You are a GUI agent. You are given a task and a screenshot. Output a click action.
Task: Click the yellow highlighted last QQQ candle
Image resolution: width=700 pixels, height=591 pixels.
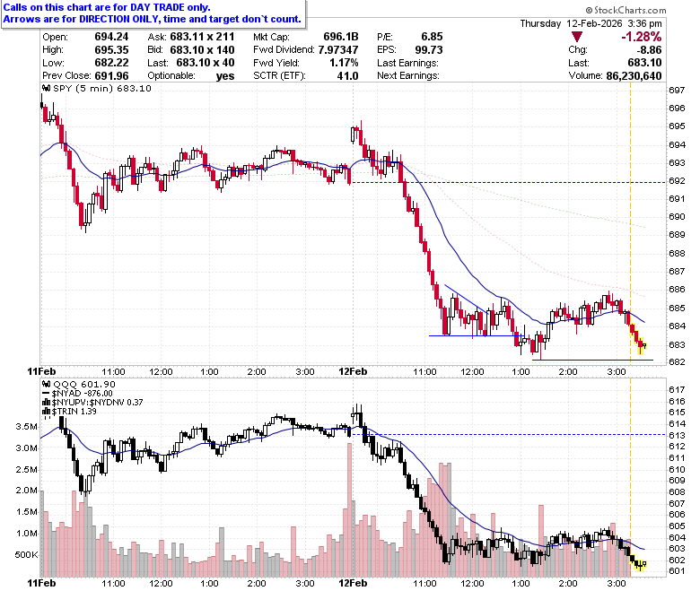click(x=643, y=564)
